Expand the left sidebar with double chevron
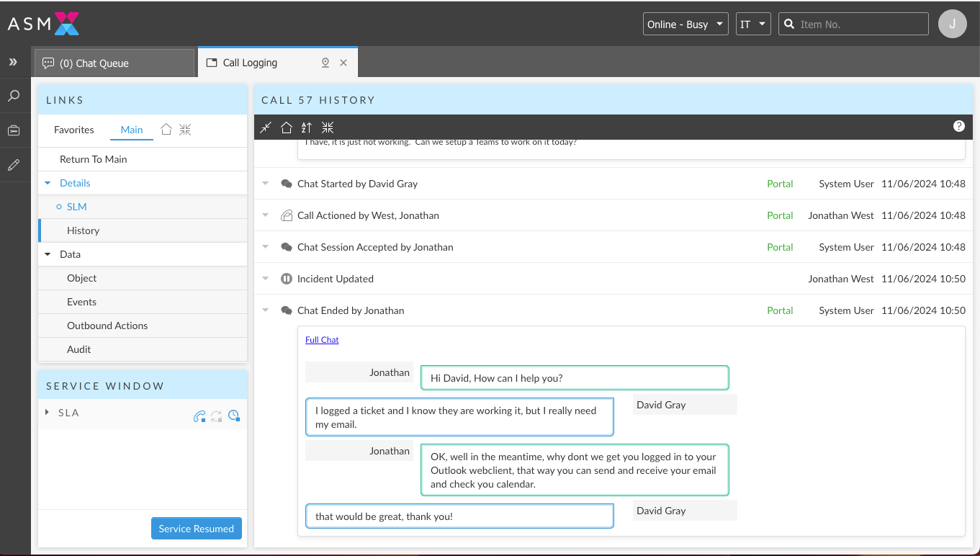This screenshot has height=556, width=980. pos(13,63)
